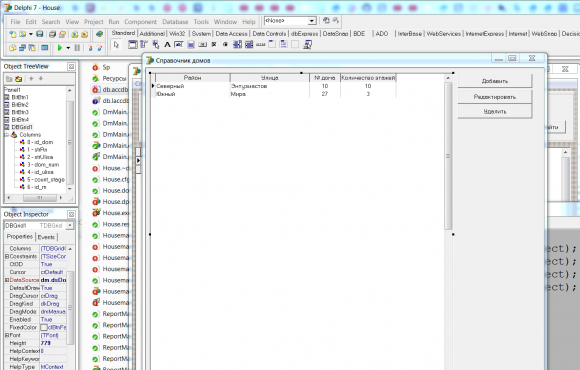Screen dimensions: 580x370
Task: Select the Frames component icon in palette
Action: 132,45
